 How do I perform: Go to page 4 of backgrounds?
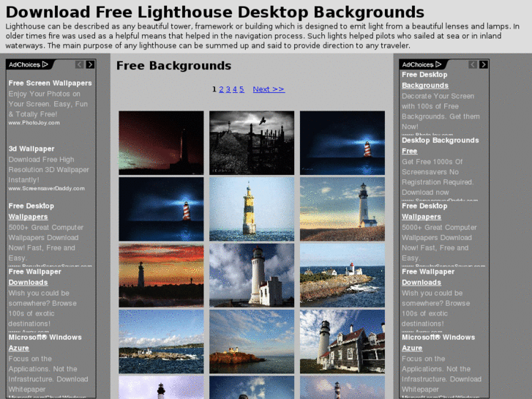pyautogui.click(x=235, y=89)
